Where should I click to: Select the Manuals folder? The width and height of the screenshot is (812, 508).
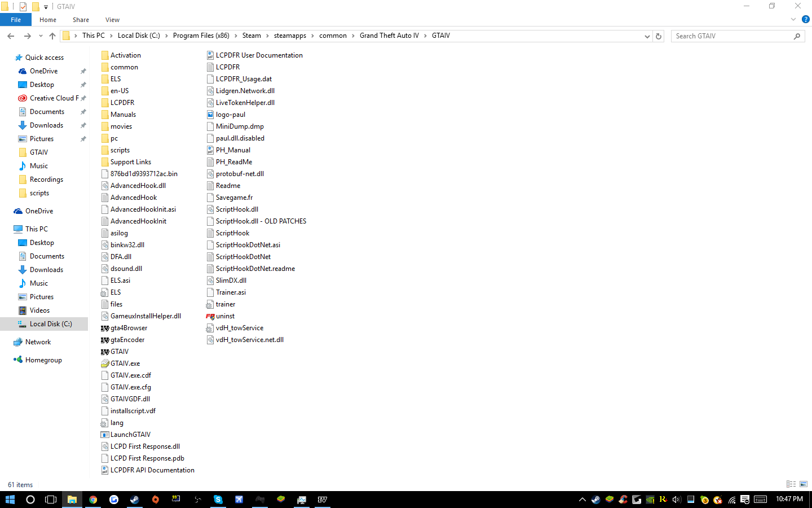118,115
